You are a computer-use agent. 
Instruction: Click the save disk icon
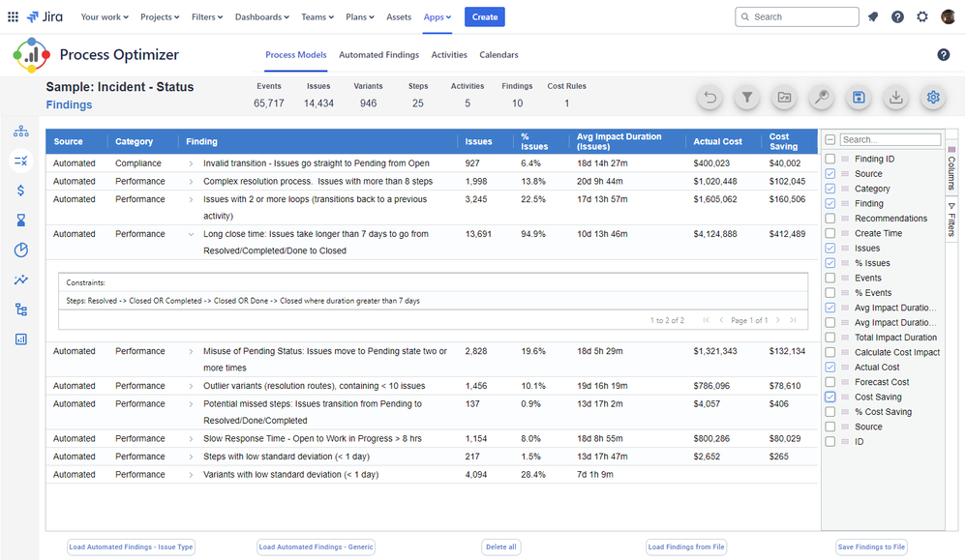point(859,98)
